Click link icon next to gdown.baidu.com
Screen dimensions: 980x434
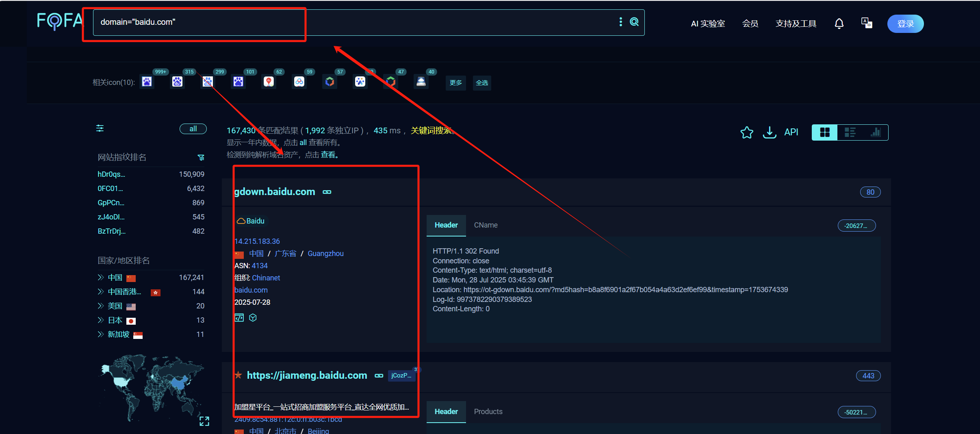(x=327, y=192)
